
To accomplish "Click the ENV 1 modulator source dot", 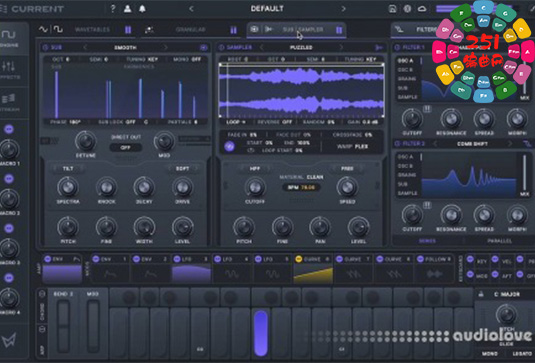I will click(96, 259).
